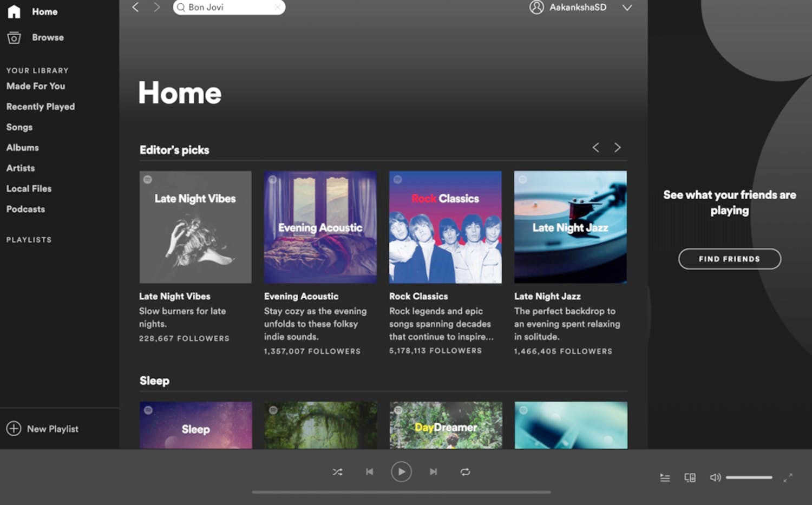
Task: Click the 1,357,007 FOLLOWERS text
Action: point(312,351)
